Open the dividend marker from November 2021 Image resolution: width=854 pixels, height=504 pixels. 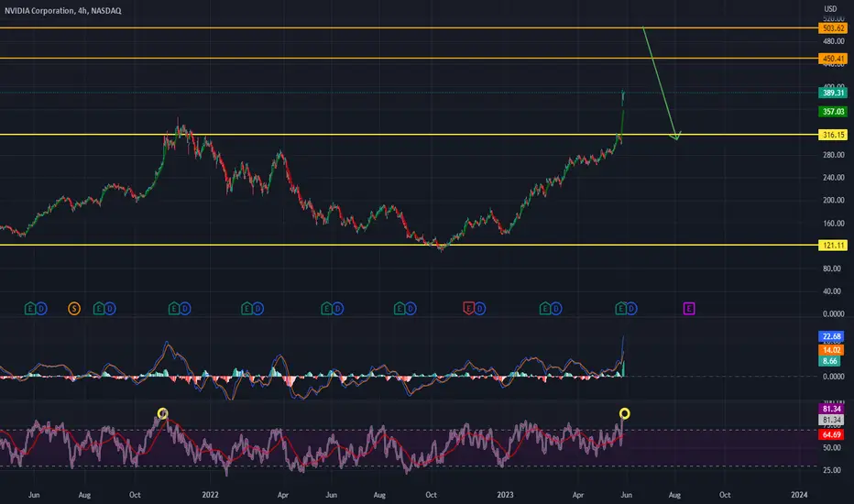[185, 309]
